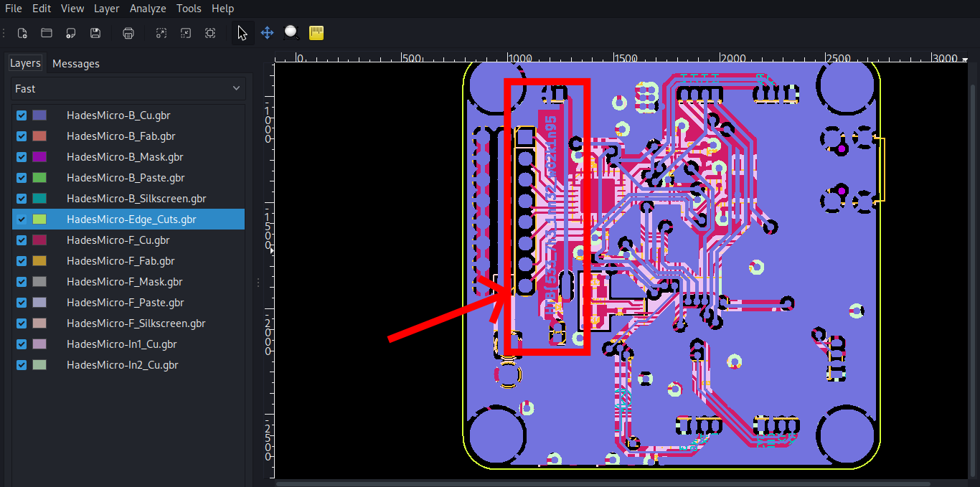
Task: Click the Zoom to fit icon
Action: coord(209,33)
